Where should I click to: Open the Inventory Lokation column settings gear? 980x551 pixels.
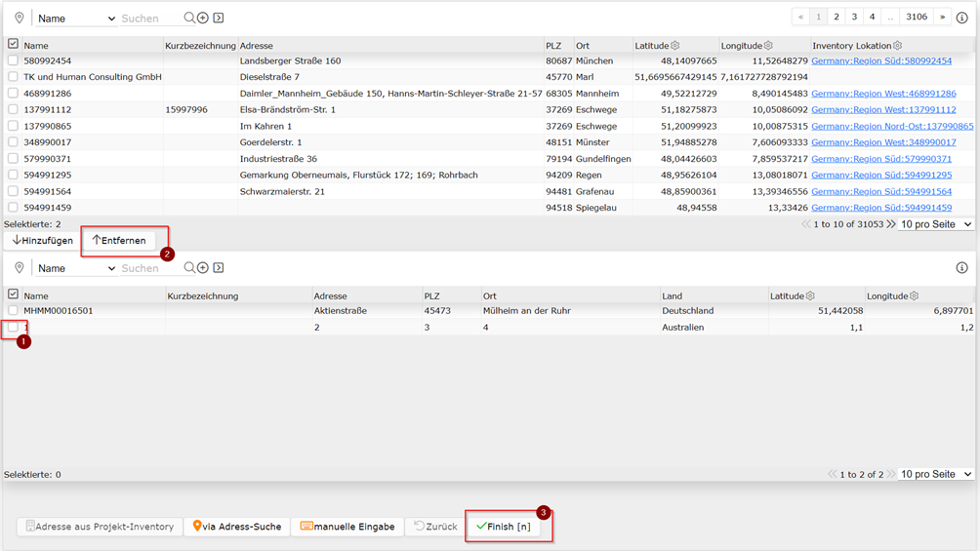(897, 46)
